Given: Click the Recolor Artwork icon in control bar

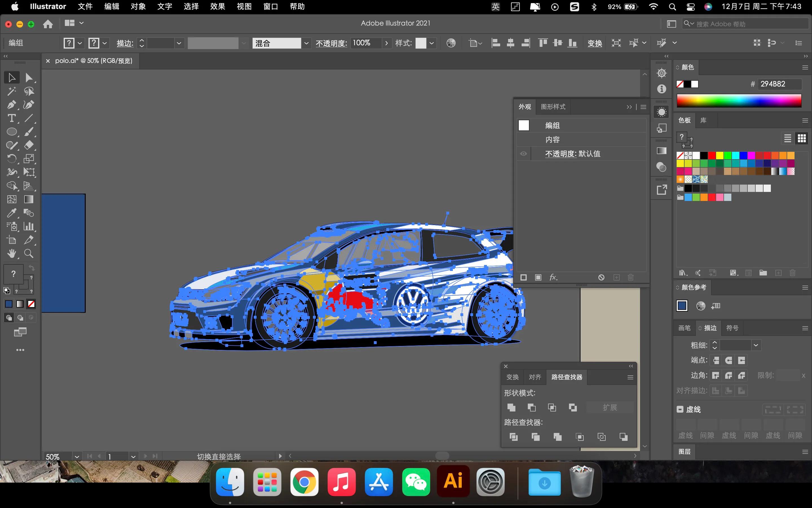Looking at the screenshot, I should [451, 43].
